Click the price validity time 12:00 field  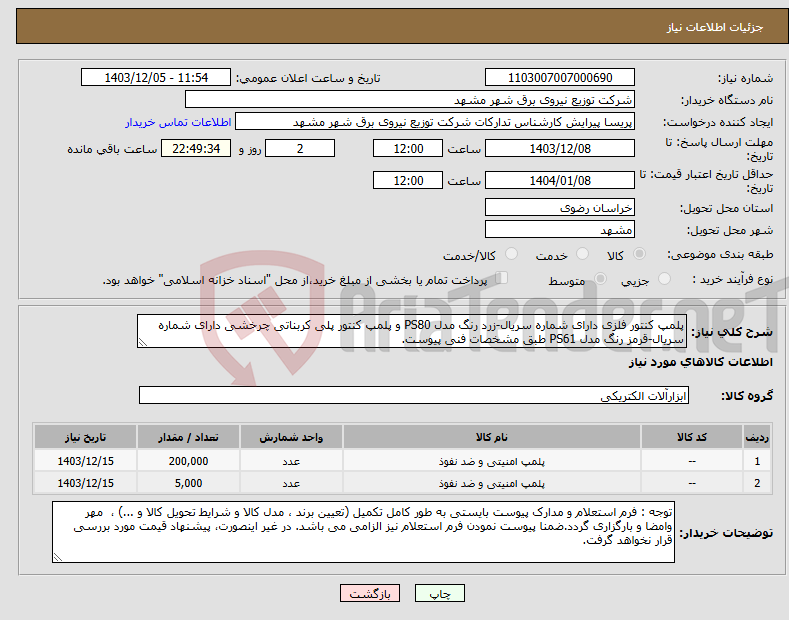pyautogui.click(x=408, y=180)
